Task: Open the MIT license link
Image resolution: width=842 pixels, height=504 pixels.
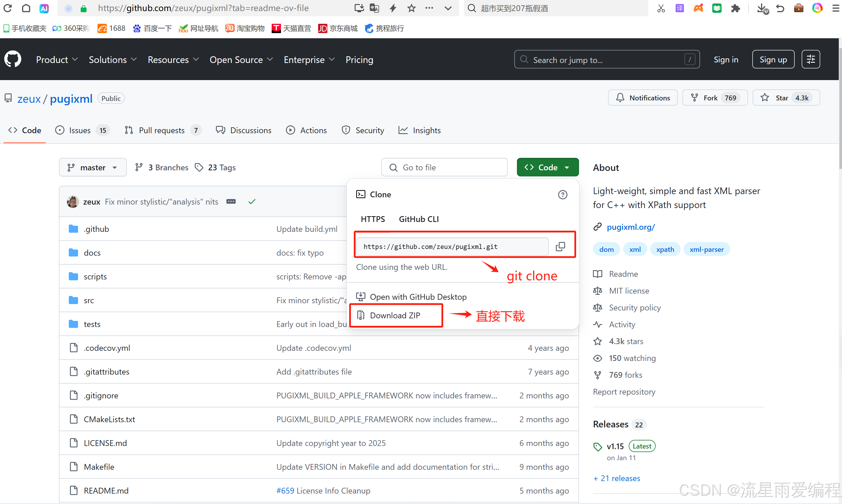Action: 629,291
